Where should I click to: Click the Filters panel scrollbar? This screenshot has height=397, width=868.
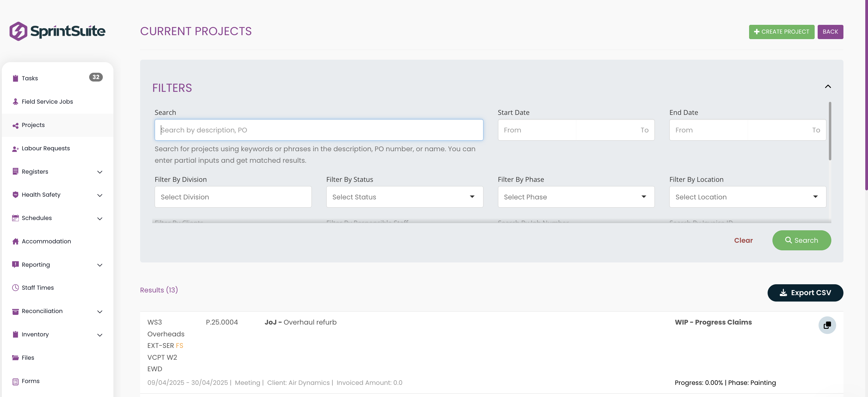[829, 131]
